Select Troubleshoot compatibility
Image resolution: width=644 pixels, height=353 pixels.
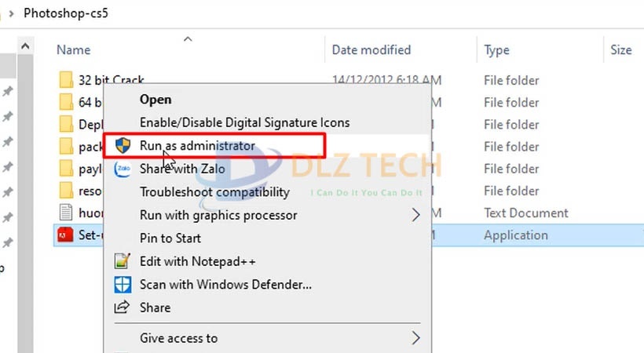[x=214, y=192]
